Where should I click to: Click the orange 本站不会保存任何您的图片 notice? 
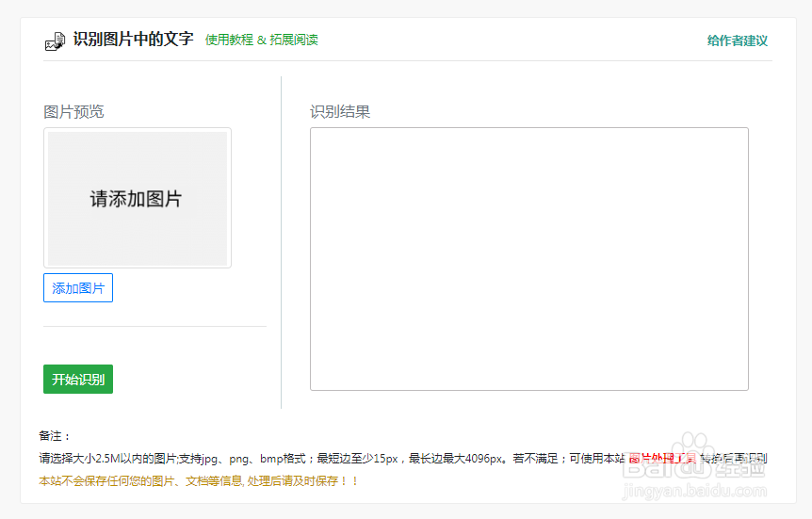[199, 481]
